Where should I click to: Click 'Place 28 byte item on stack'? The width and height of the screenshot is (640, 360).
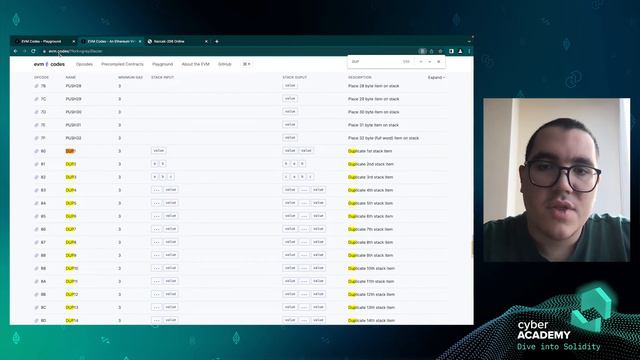point(373,86)
